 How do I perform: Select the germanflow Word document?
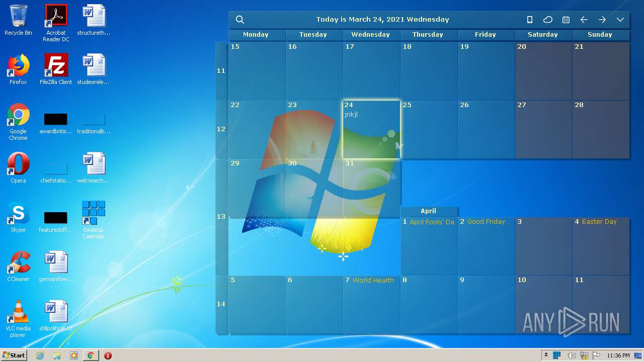click(x=56, y=266)
